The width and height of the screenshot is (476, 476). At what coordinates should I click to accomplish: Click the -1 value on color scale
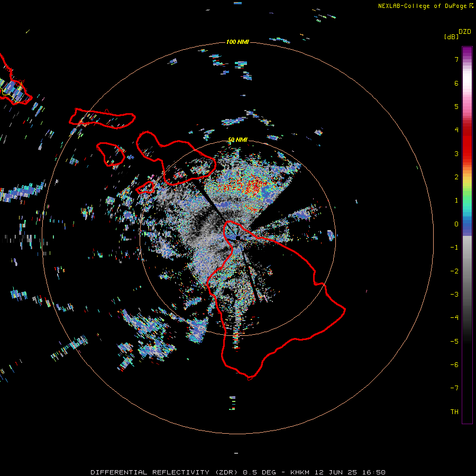(x=454, y=248)
